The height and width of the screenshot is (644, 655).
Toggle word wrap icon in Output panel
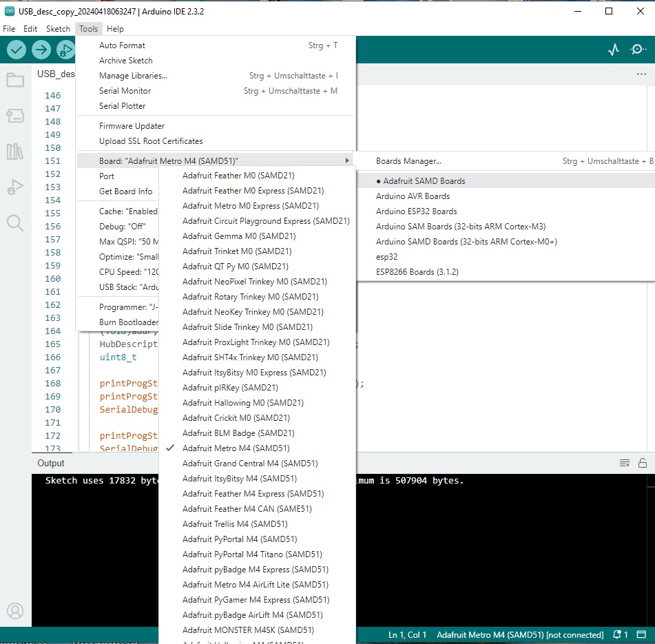625,463
